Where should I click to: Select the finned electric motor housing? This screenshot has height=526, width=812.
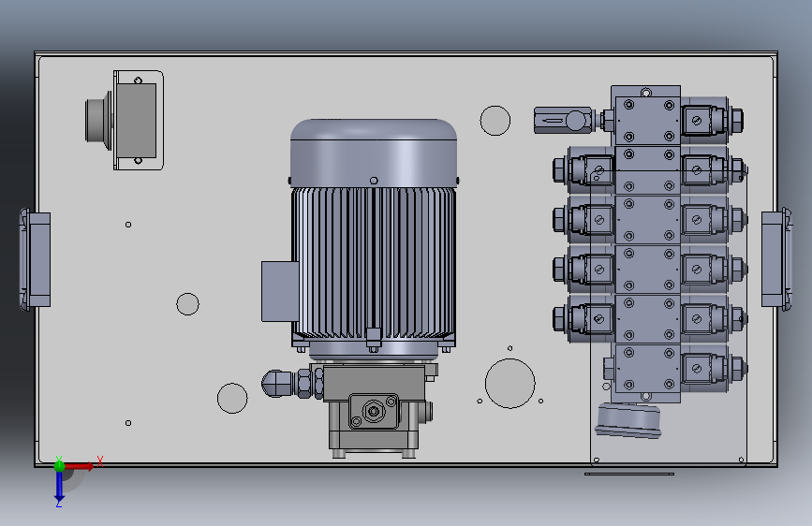click(x=374, y=263)
